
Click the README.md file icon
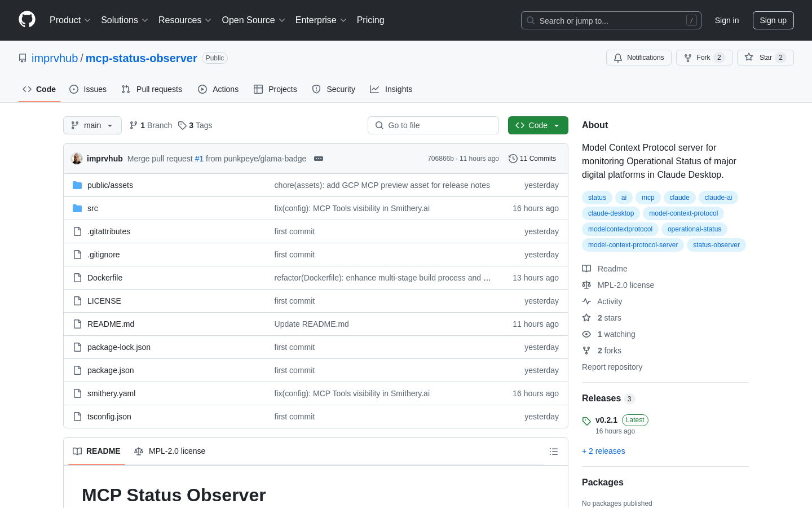coord(77,324)
